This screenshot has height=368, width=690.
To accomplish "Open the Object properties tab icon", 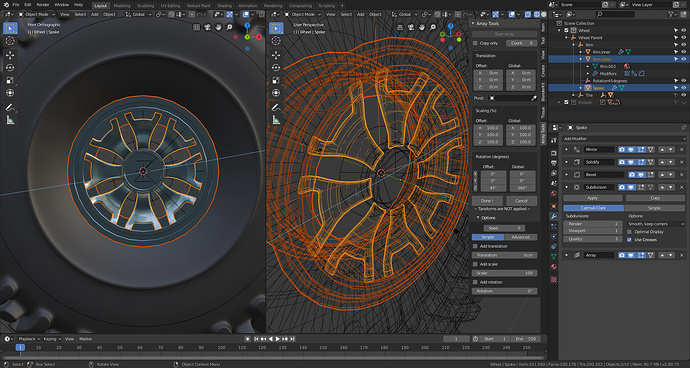I will point(554,206).
